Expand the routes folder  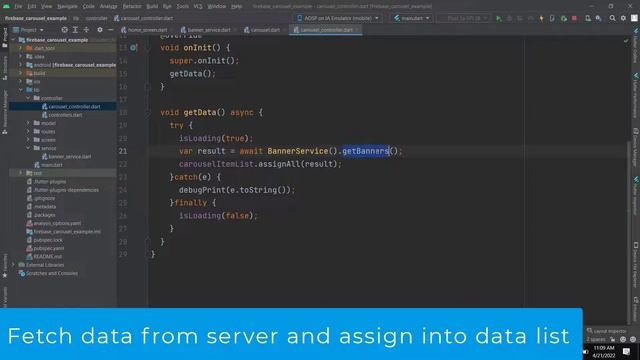pos(28,131)
